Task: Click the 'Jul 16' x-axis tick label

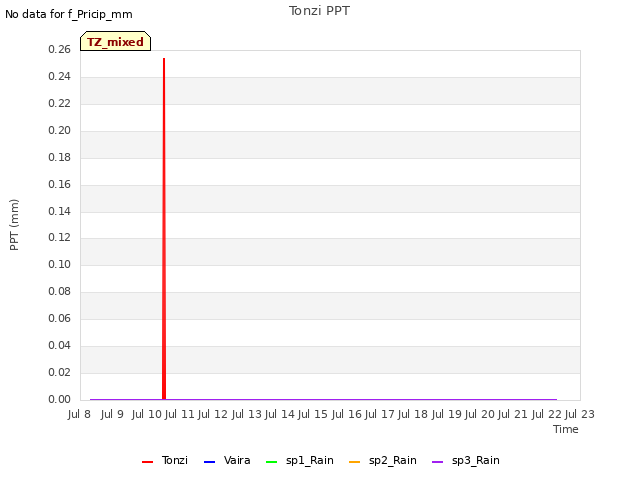Action: 347,414
